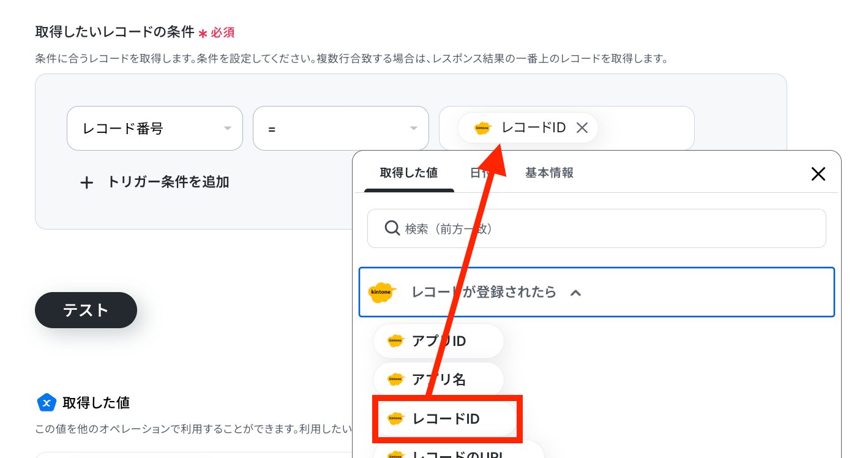Select the アプリ名 value

[x=438, y=380]
